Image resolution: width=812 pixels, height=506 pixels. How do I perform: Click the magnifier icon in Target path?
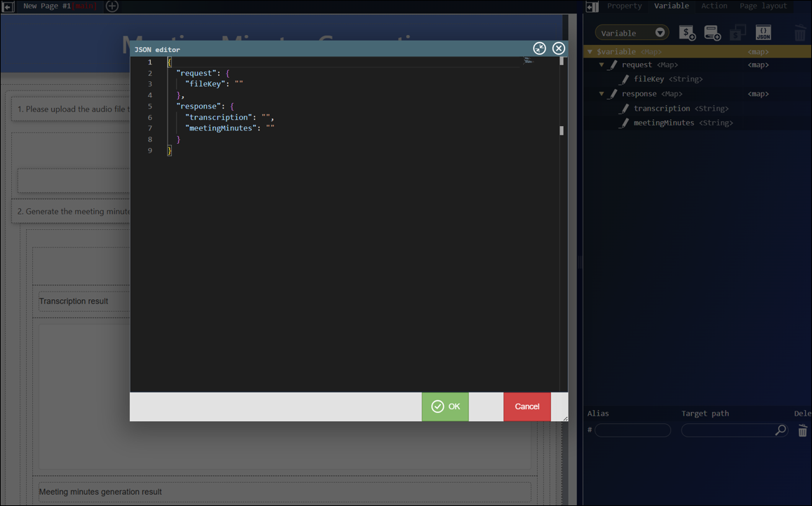(x=780, y=430)
